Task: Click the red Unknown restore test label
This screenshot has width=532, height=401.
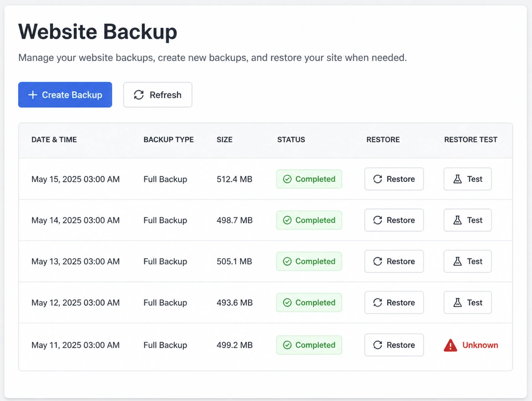Action: pyautogui.click(x=480, y=345)
